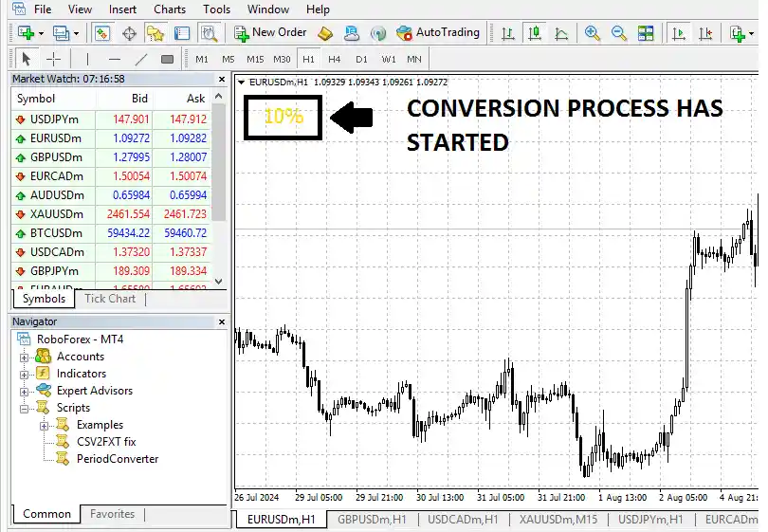The image size is (768, 532).
Task: Select the crosshair cursor tool
Action: click(x=53, y=59)
